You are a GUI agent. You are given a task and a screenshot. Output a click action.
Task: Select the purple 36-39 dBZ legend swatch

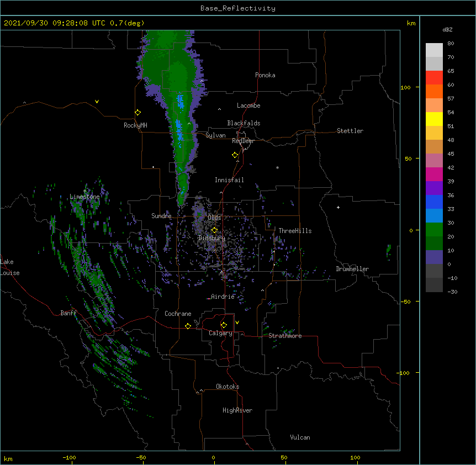(434, 188)
